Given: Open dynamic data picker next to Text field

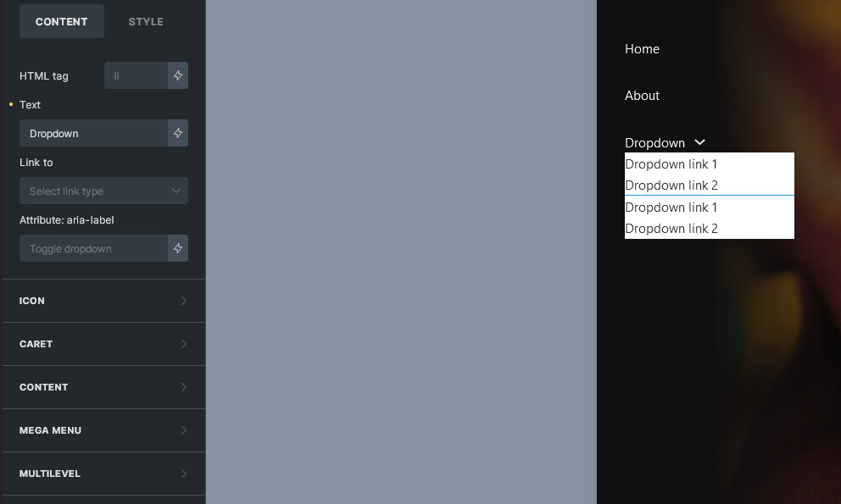Looking at the screenshot, I should [177, 133].
